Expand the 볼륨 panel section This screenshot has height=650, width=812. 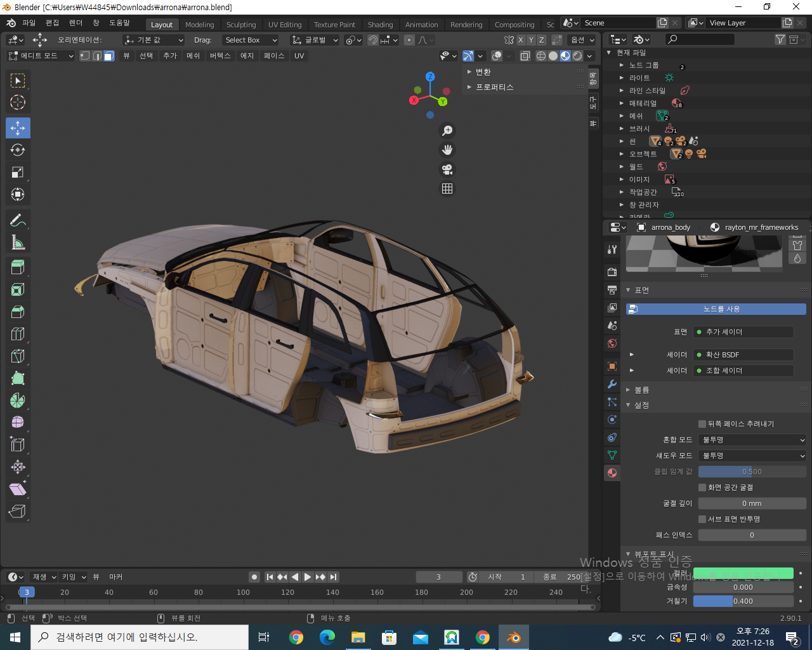click(x=641, y=390)
